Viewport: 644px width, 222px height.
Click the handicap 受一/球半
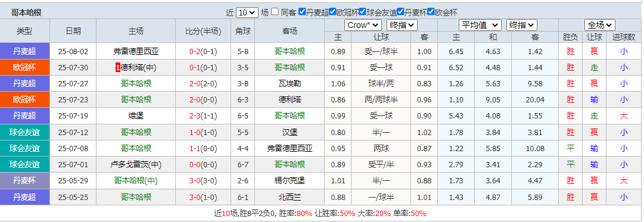(381, 51)
